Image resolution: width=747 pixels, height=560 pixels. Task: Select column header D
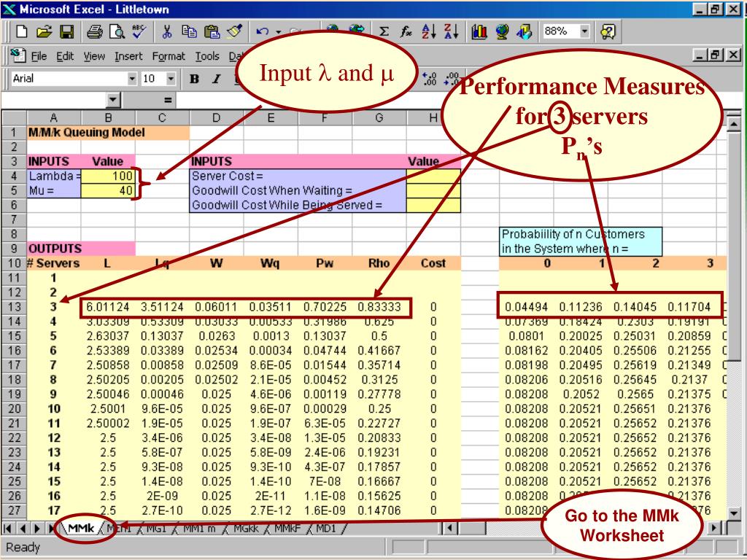(217, 117)
